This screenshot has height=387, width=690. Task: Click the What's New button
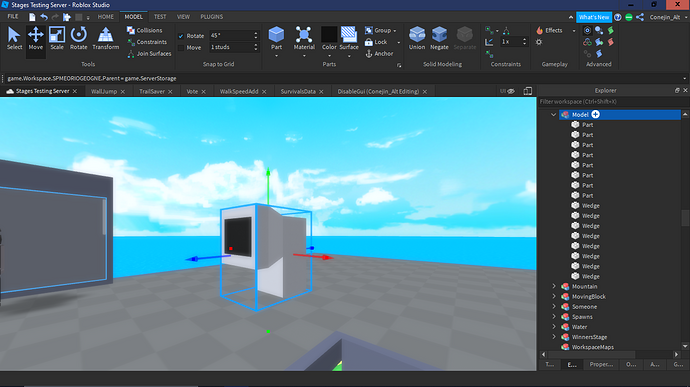(x=594, y=17)
